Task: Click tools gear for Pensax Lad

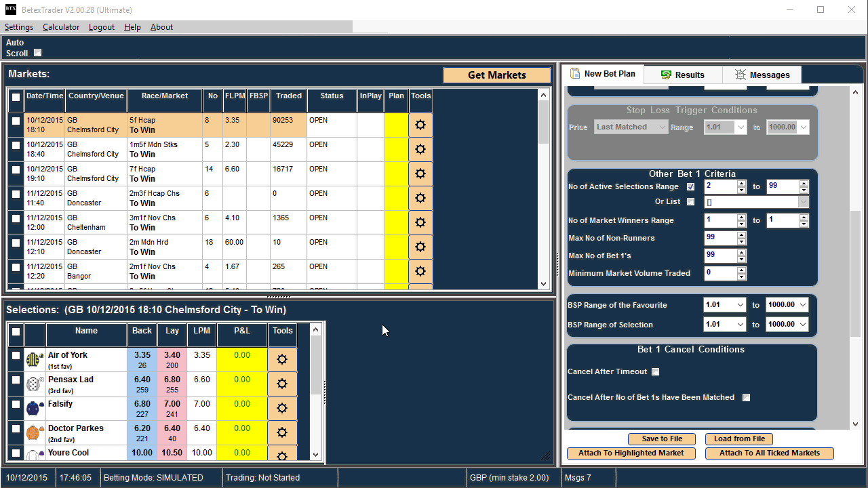Action: [x=282, y=384]
